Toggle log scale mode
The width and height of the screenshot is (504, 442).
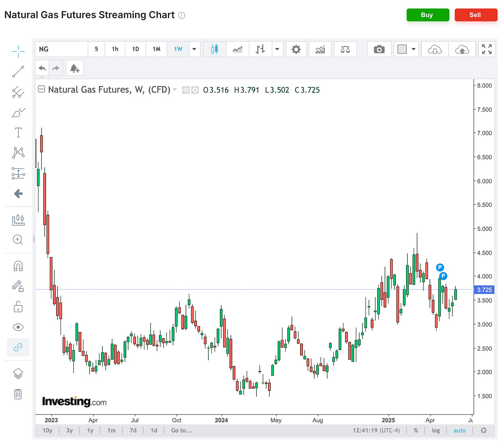[x=436, y=430]
